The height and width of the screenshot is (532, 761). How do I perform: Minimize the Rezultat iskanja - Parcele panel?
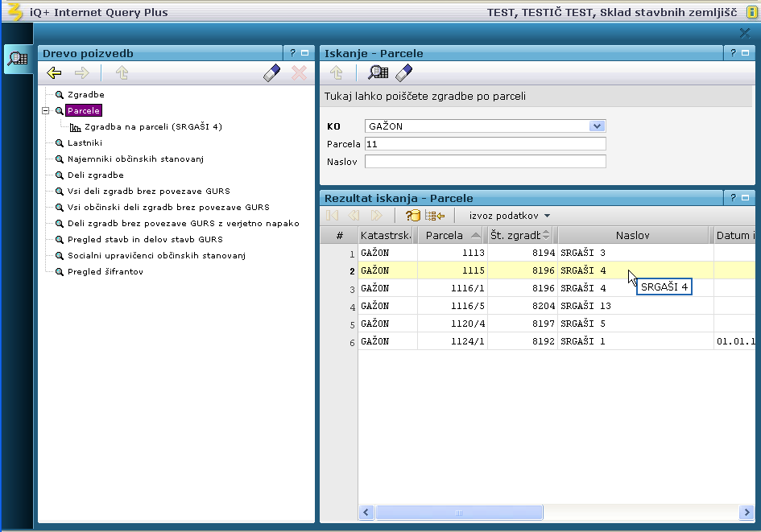[746, 198]
